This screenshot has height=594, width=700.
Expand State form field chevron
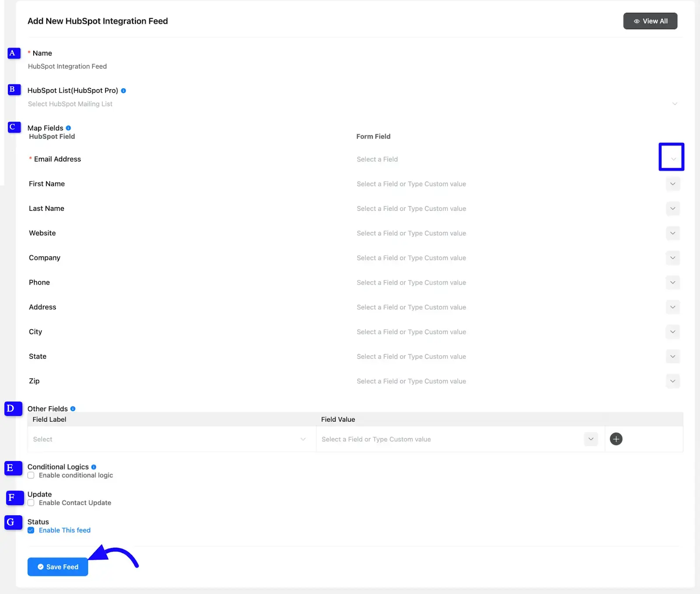[673, 356]
